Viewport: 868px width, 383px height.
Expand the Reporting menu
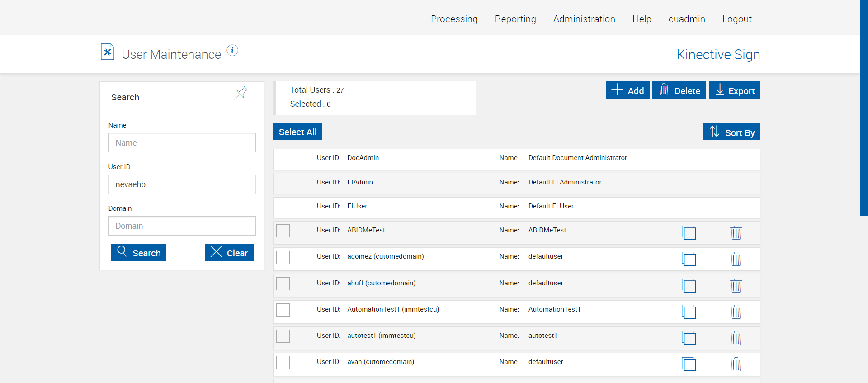(x=515, y=19)
